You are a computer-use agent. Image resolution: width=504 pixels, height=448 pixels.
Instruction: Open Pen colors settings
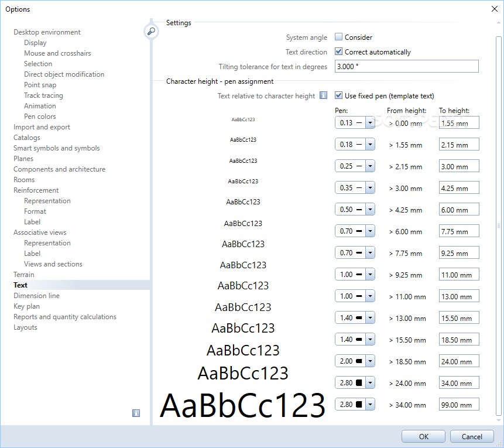pyautogui.click(x=40, y=116)
